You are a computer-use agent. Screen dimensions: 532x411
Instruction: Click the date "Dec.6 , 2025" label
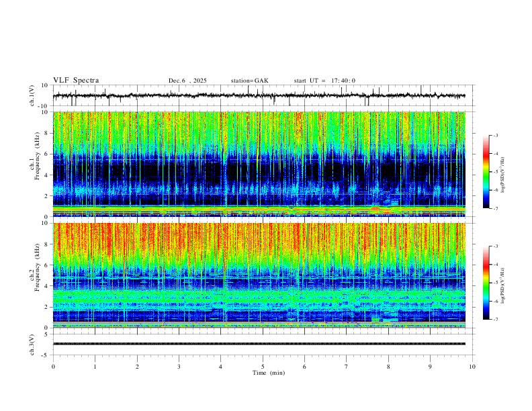coord(187,81)
